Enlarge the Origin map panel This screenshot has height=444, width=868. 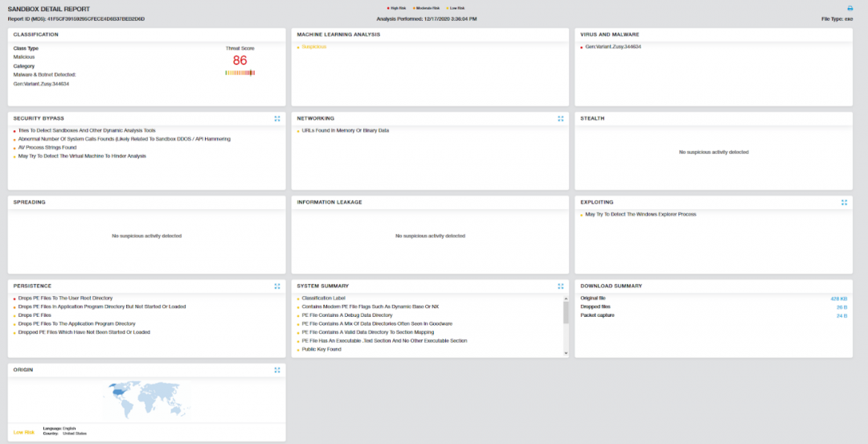pos(276,370)
